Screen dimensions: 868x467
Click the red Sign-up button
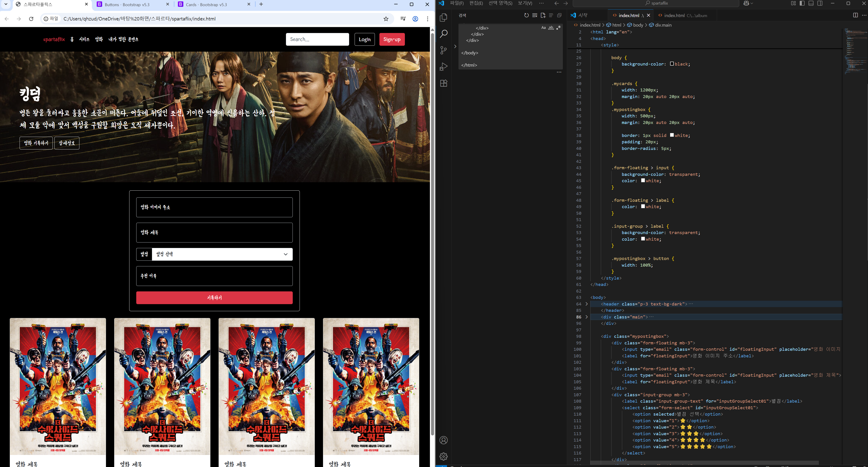tap(392, 39)
